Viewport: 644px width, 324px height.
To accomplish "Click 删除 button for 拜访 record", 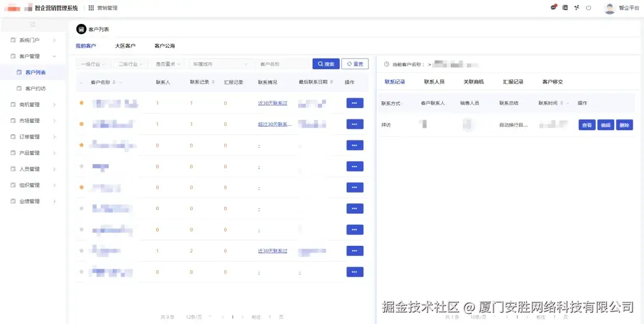I will [624, 125].
